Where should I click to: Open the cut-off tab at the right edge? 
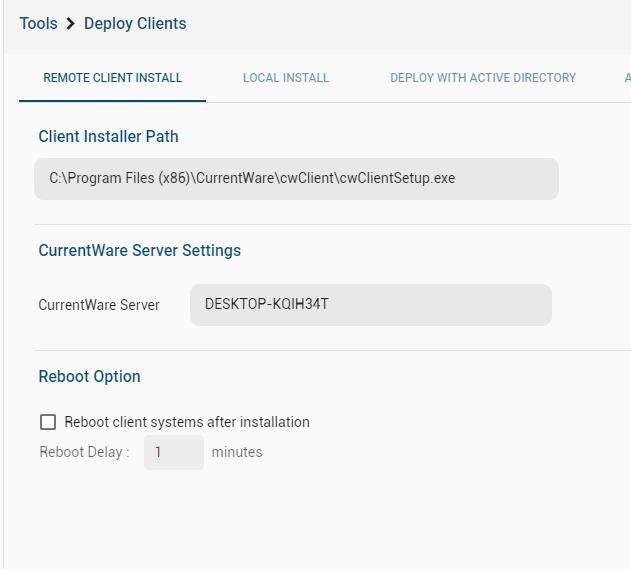[626, 78]
